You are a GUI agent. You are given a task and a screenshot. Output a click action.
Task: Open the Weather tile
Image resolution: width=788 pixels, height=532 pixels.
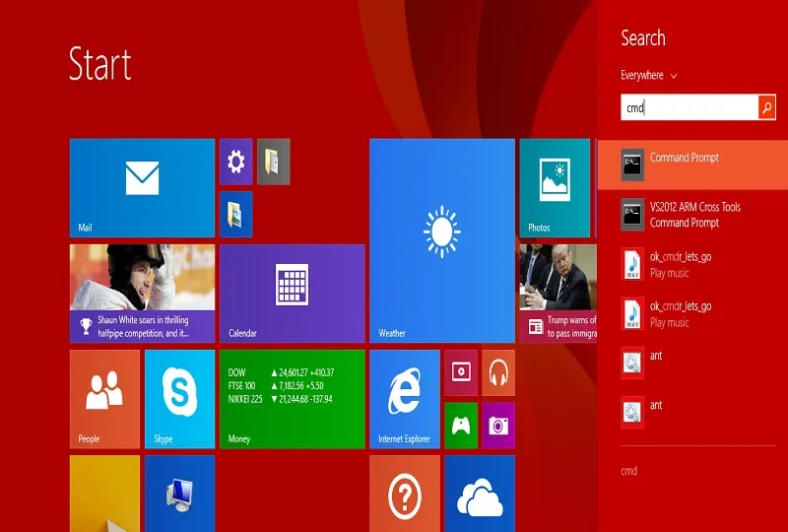tap(442, 240)
